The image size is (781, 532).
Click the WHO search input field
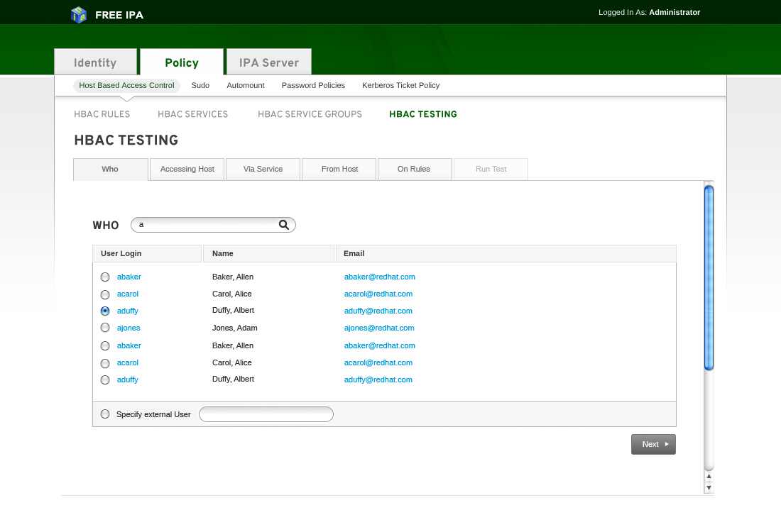206,225
